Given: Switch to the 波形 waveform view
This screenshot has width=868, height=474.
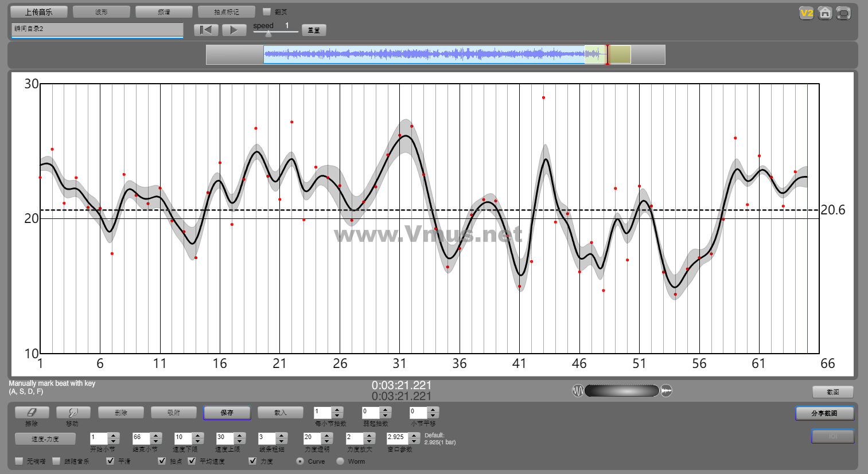Looking at the screenshot, I should pyautogui.click(x=102, y=12).
